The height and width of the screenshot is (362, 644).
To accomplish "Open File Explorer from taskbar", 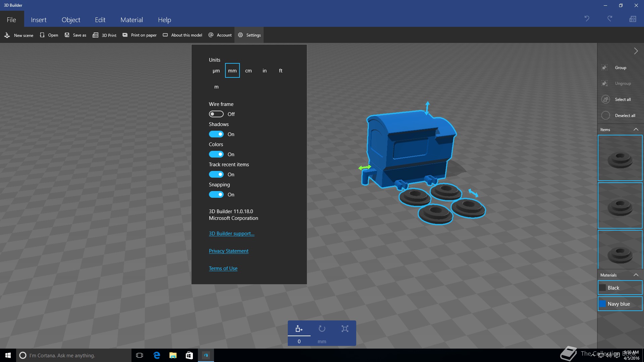I will pyautogui.click(x=173, y=355).
